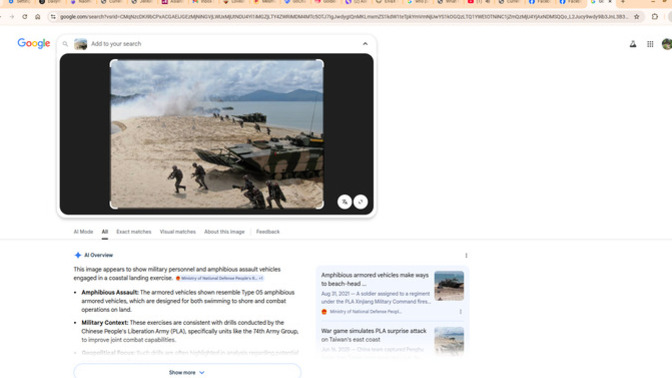672x378 pixels.
Task: Click the Ministry of National Defense source chip
Action: coord(219,278)
